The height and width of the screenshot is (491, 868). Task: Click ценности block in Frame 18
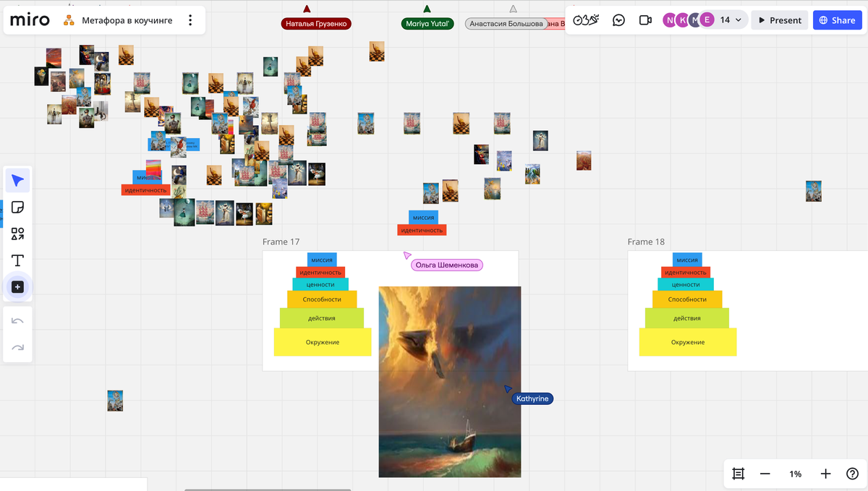[686, 284]
